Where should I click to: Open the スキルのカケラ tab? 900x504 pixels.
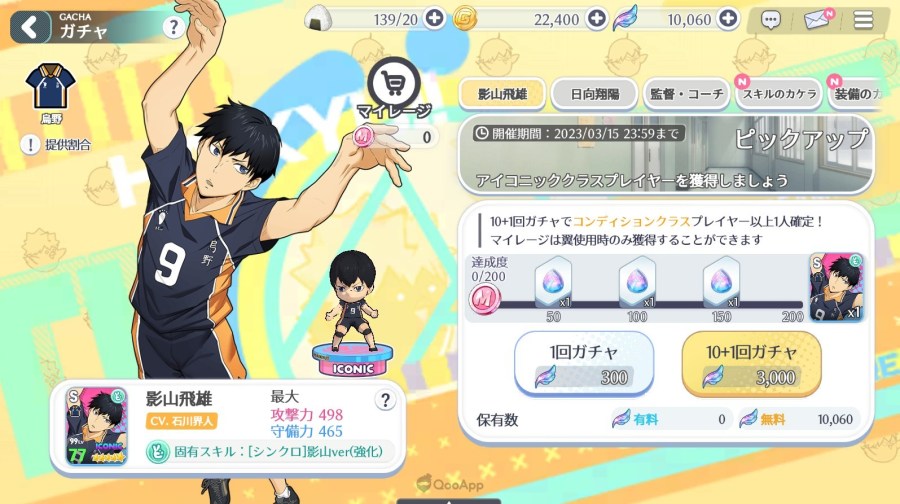pyautogui.click(x=779, y=94)
